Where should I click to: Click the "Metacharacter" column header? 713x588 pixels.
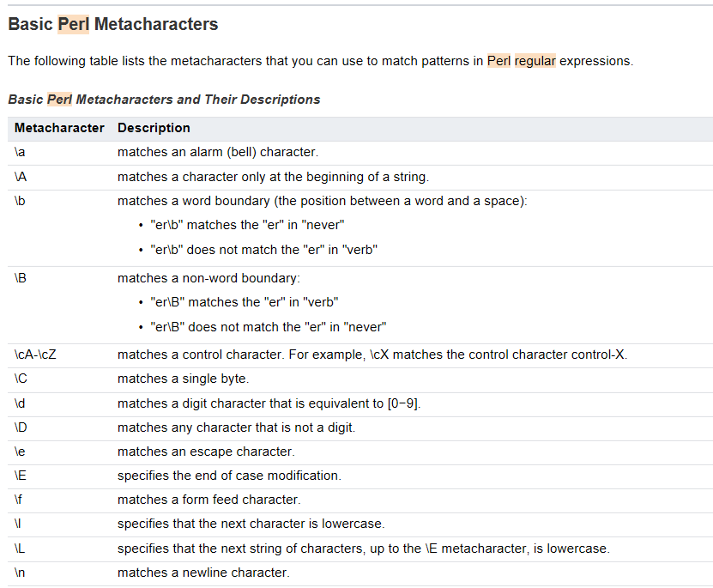59,128
